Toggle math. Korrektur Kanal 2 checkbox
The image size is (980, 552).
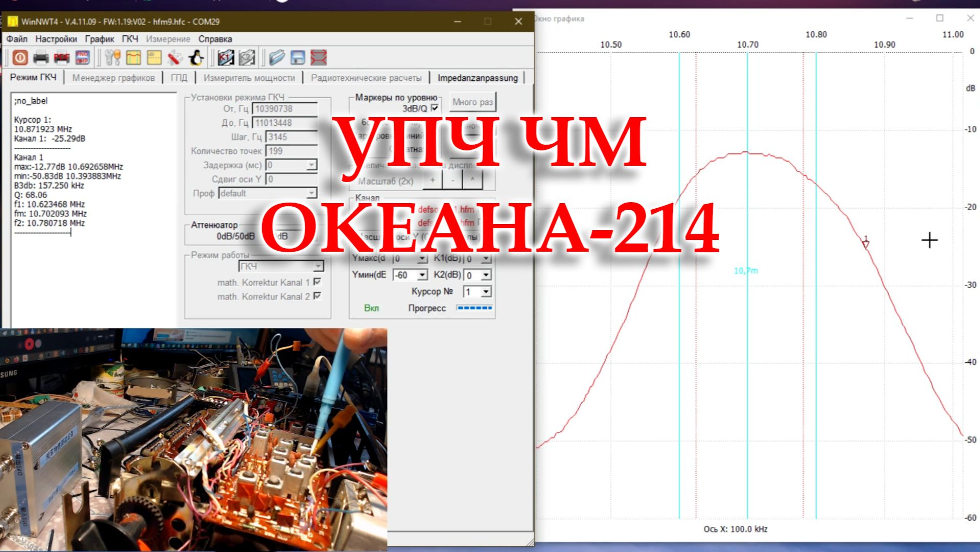(317, 296)
